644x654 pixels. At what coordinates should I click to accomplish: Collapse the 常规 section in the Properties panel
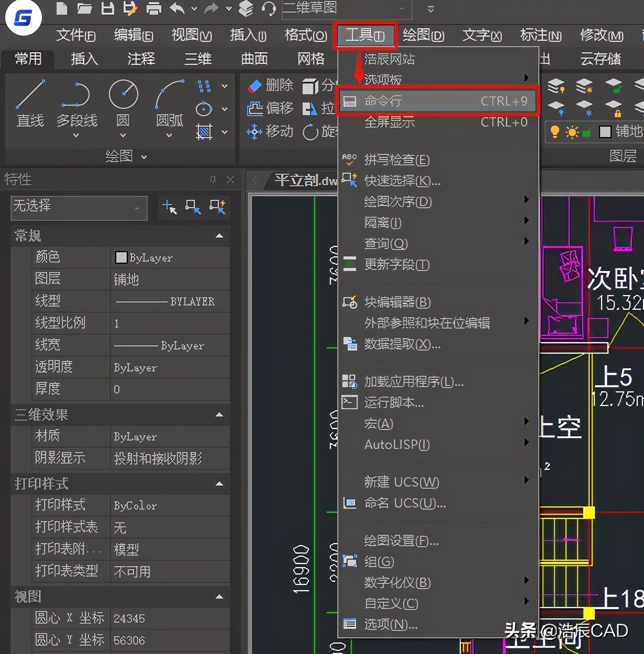[220, 236]
